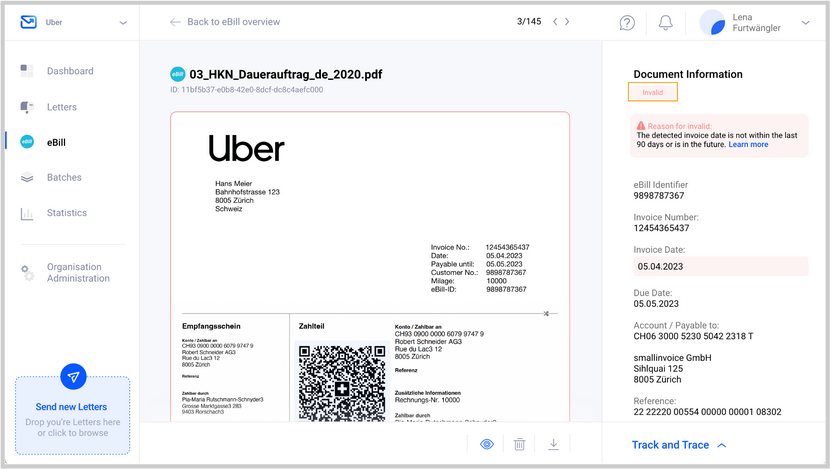Open the Uber organisation dropdown
Screen dimensions: 831x471
(123, 23)
